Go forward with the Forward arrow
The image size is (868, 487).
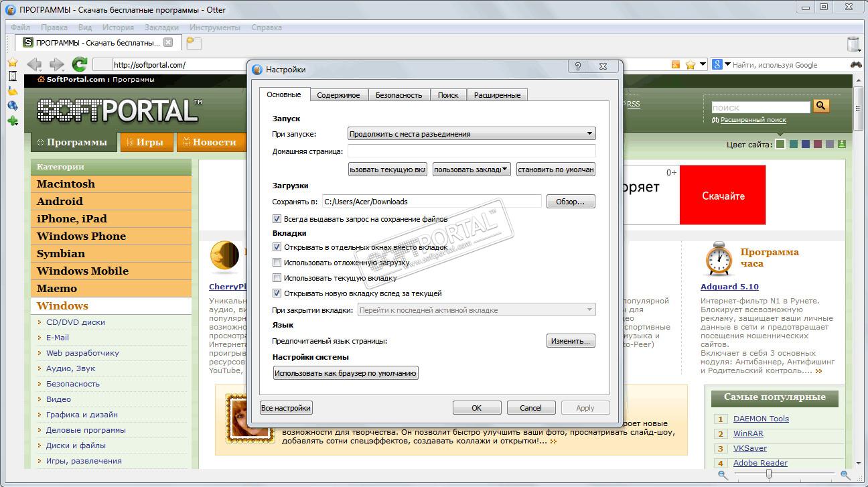tap(57, 64)
